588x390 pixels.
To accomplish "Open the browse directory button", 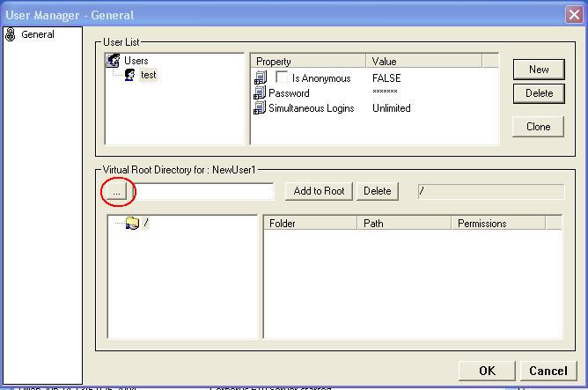I will tap(117, 191).
